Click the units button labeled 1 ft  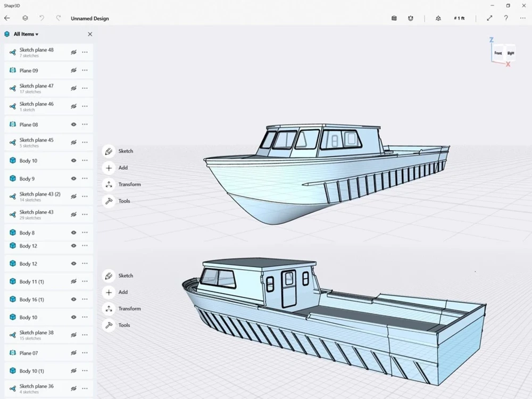(x=460, y=18)
